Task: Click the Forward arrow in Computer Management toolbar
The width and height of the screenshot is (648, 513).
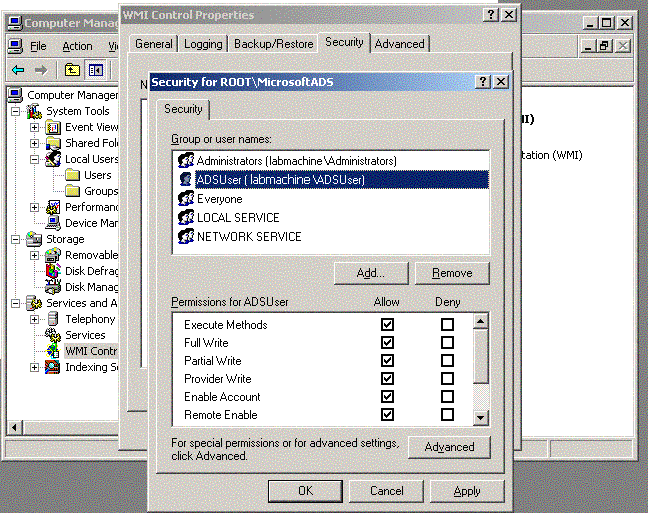Action: click(x=40, y=70)
